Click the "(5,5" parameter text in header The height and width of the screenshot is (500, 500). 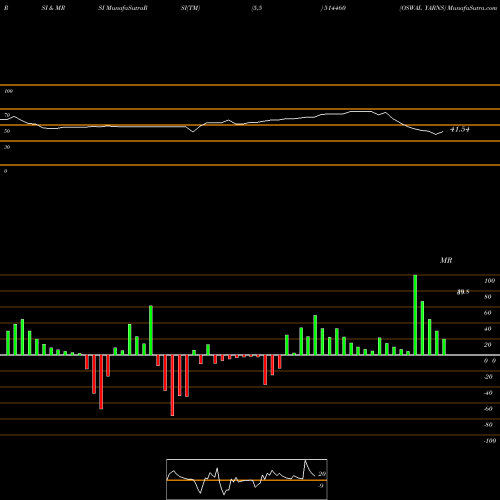(257, 8)
